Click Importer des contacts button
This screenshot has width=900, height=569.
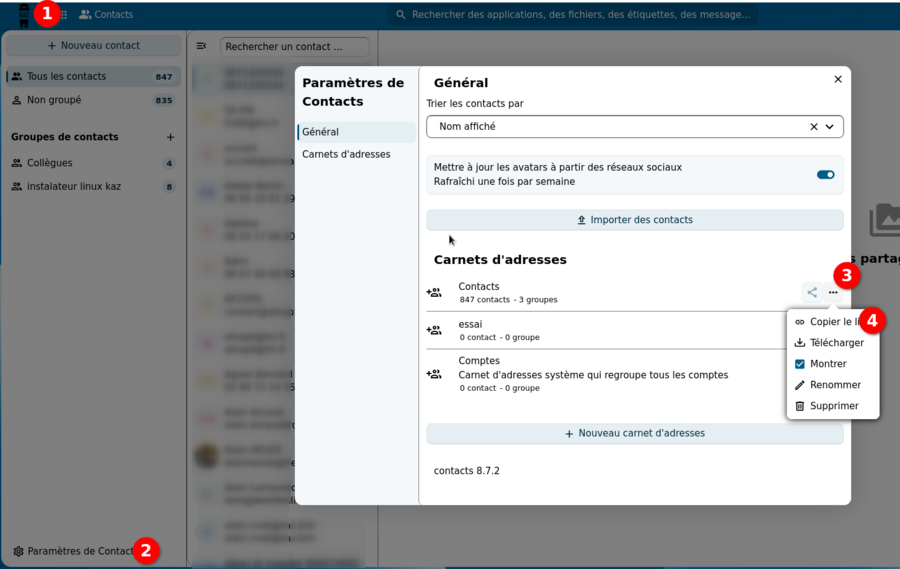click(635, 220)
